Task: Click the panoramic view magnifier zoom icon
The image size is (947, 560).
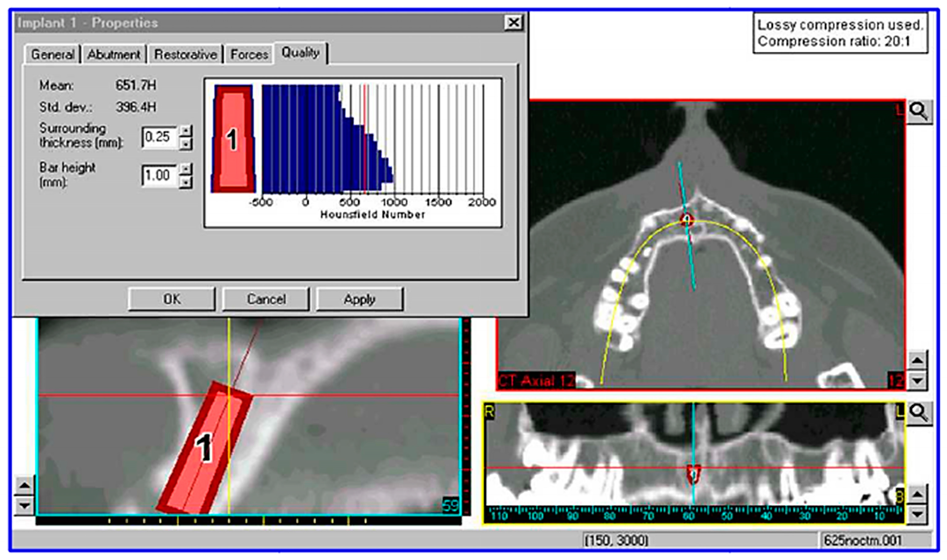Action: click(919, 414)
